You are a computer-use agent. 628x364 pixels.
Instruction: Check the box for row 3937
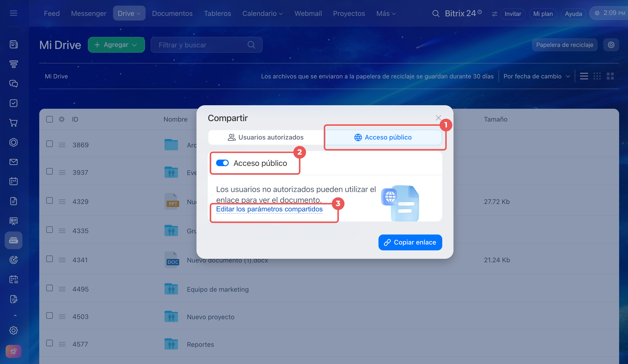click(x=50, y=171)
